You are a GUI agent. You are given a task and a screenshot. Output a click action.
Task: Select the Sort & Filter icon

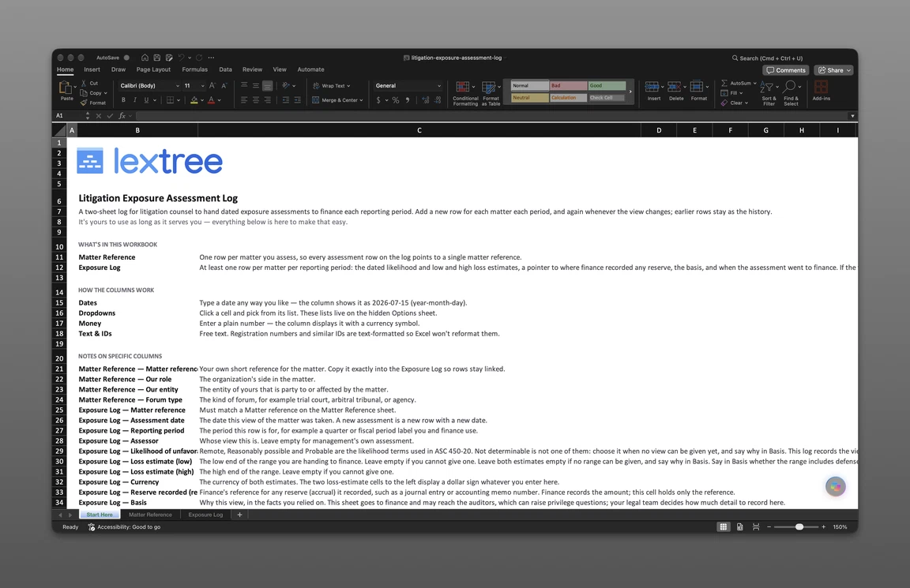pos(768,88)
